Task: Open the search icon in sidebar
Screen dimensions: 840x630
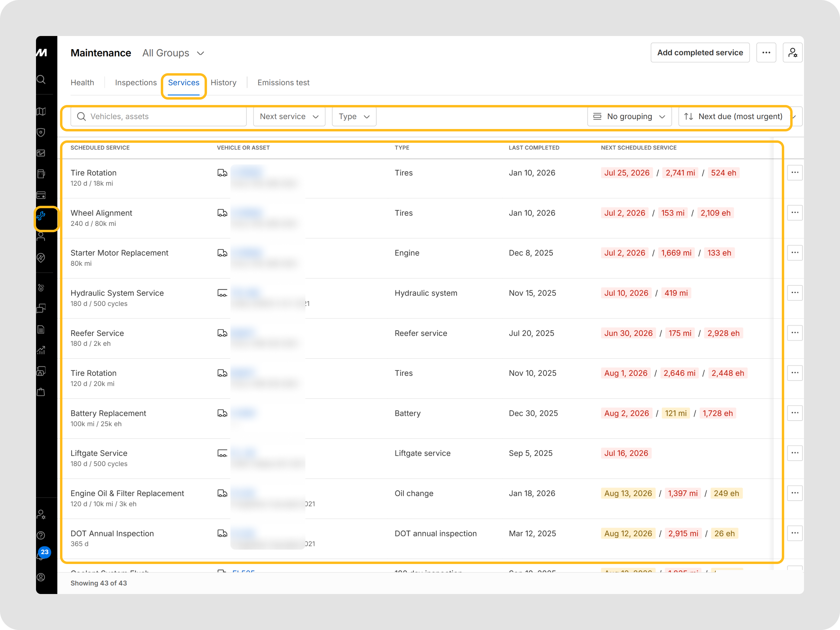Action: tap(41, 79)
